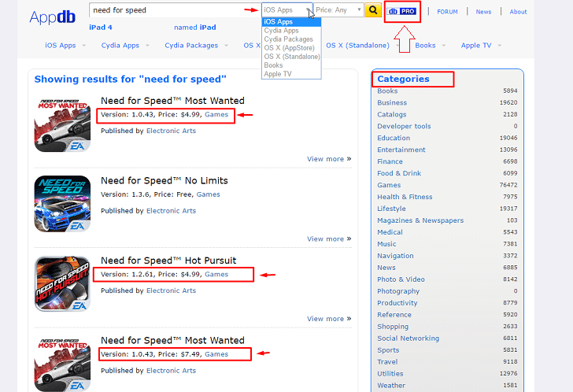Open the Photo & Video category
This screenshot has width=573, height=392.
(401, 279)
